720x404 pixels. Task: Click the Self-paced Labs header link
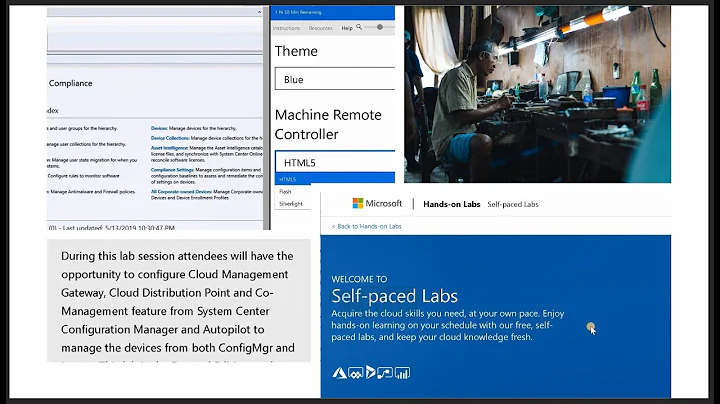pos(512,204)
